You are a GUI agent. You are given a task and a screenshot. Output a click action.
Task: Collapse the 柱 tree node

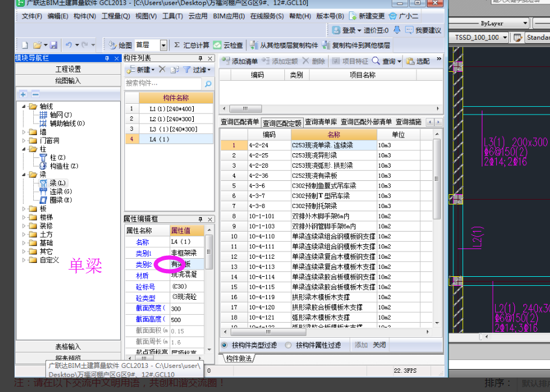(24, 149)
